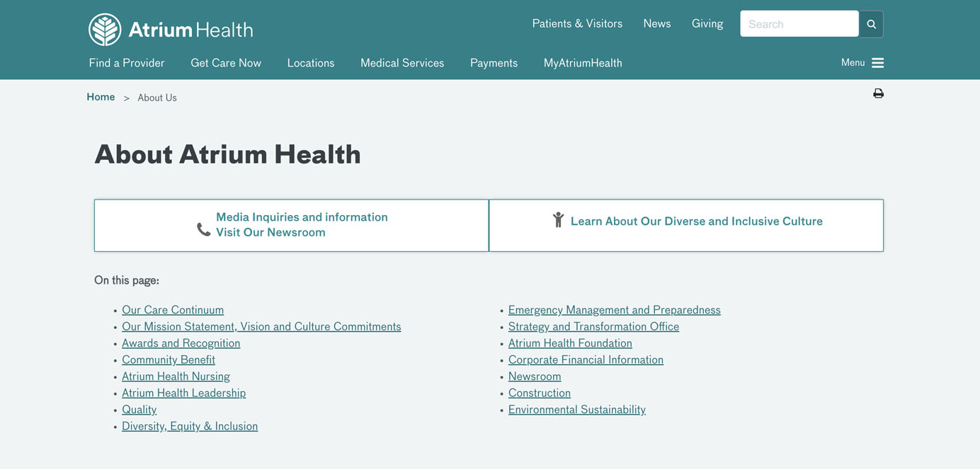The width and height of the screenshot is (980, 469).
Task: Open Atrium Health Leadership link
Action: coord(183,393)
